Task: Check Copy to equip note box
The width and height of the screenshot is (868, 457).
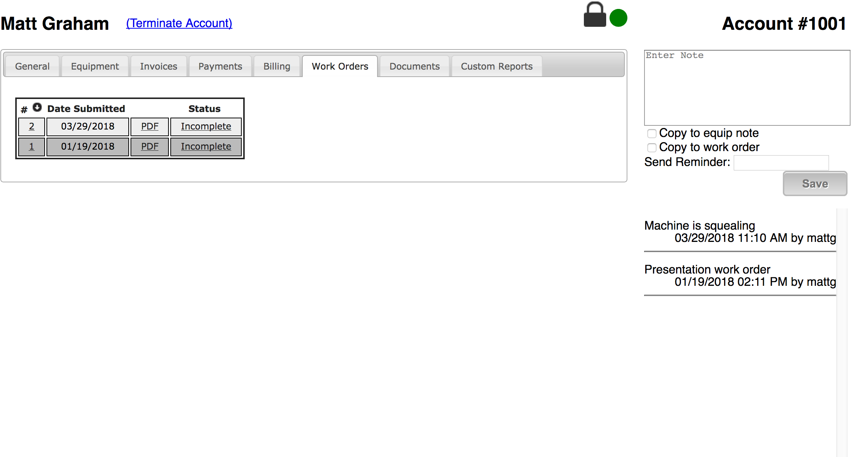Action: 652,133
